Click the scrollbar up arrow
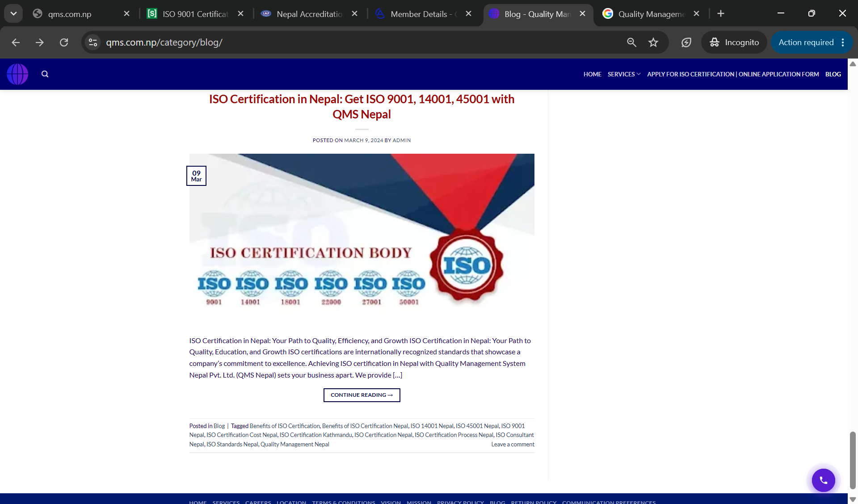Image resolution: width=858 pixels, height=504 pixels. point(853,64)
